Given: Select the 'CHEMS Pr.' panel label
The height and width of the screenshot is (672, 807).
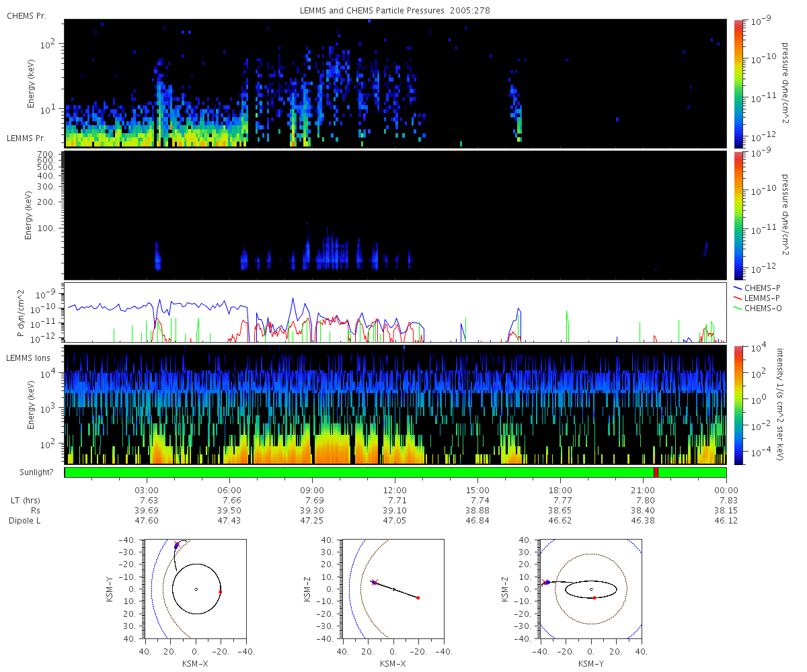Looking at the screenshot, I should point(26,15).
